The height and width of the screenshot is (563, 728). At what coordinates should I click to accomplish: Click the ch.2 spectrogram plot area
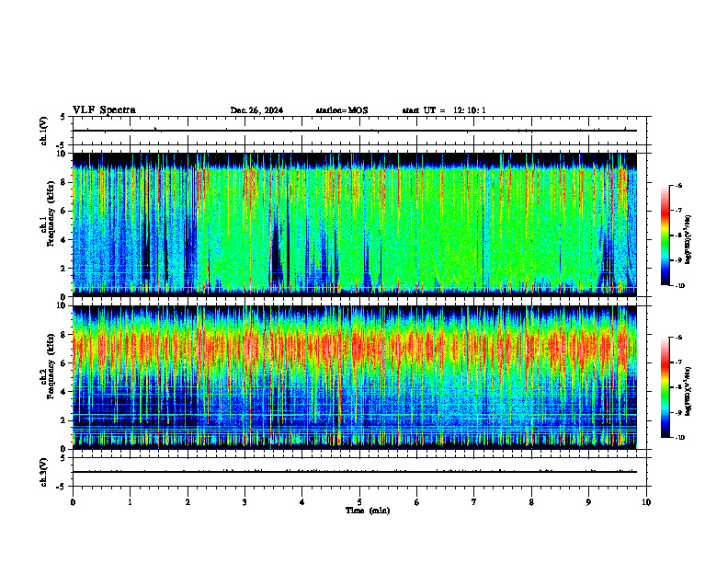click(355, 377)
